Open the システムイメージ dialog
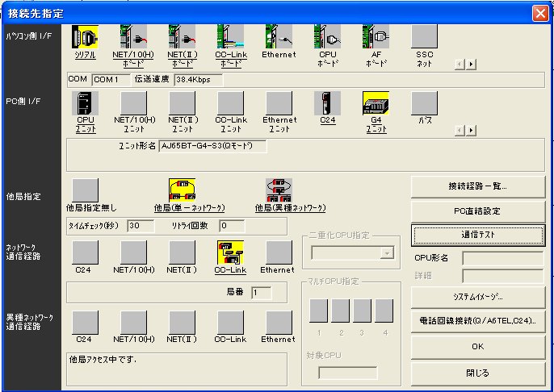Image resolution: width=554 pixels, height=392 pixels. (478, 297)
